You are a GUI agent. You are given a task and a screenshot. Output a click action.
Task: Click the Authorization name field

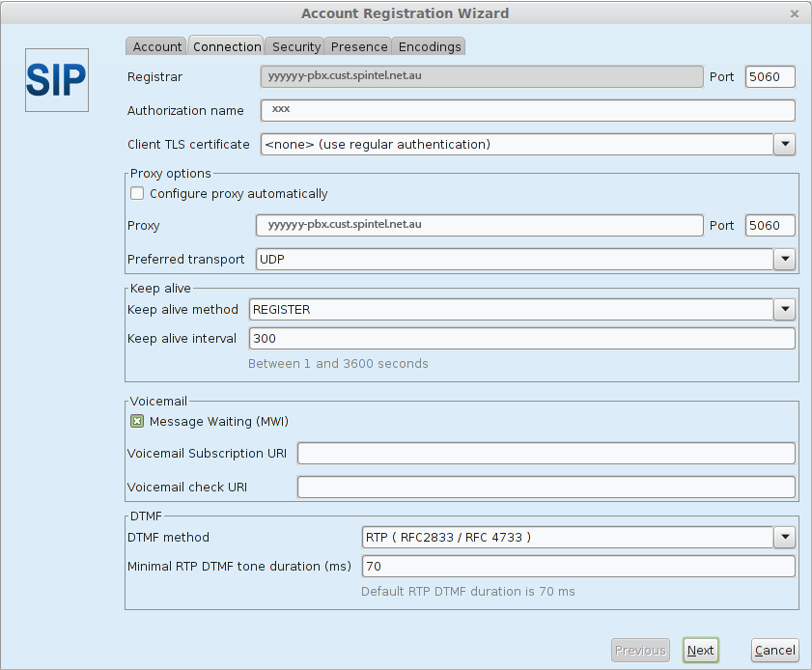tap(528, 110)
